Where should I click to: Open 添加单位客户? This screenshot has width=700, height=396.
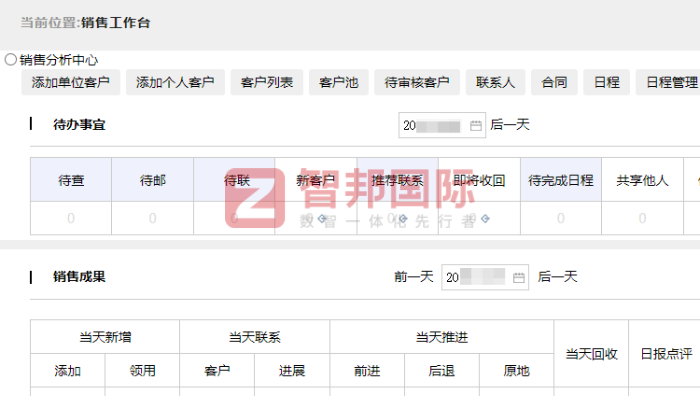71,82
